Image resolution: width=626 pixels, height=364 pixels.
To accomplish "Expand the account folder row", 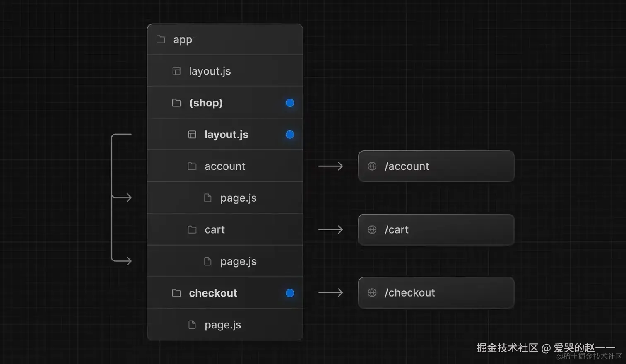I will (x=225, y=166).
